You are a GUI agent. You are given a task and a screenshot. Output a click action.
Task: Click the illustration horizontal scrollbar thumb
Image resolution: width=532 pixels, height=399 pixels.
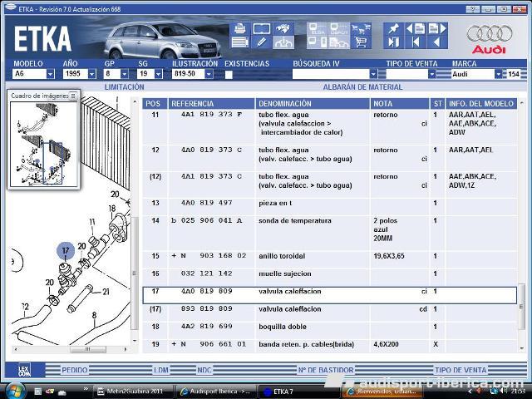point(88,349)
